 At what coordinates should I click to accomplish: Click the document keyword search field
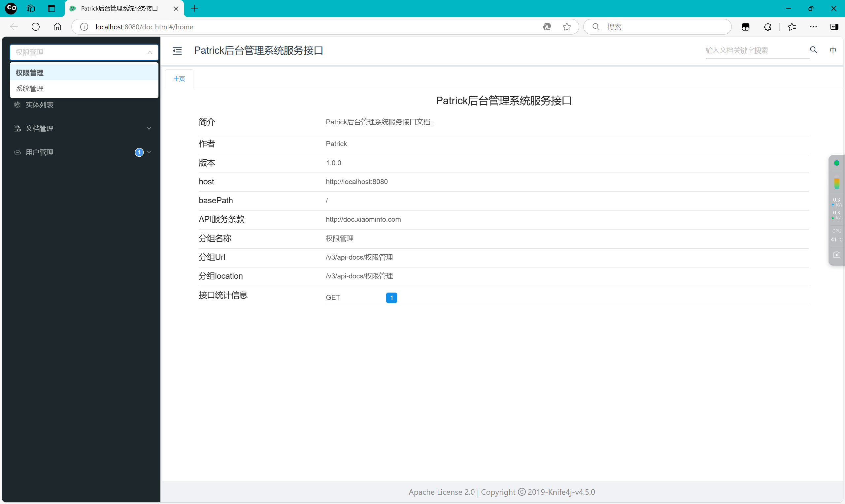pyautogui.click(x=754, y=50)
